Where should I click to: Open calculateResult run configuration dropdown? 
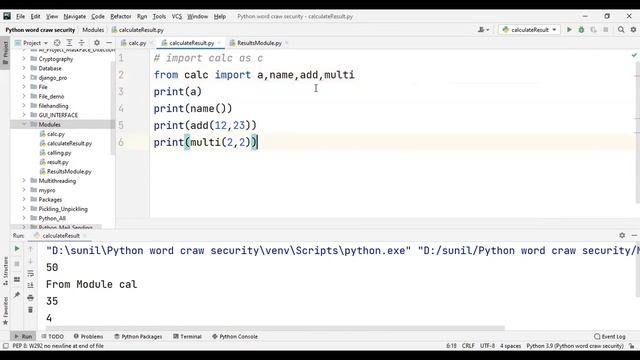[x=529, y=30]
